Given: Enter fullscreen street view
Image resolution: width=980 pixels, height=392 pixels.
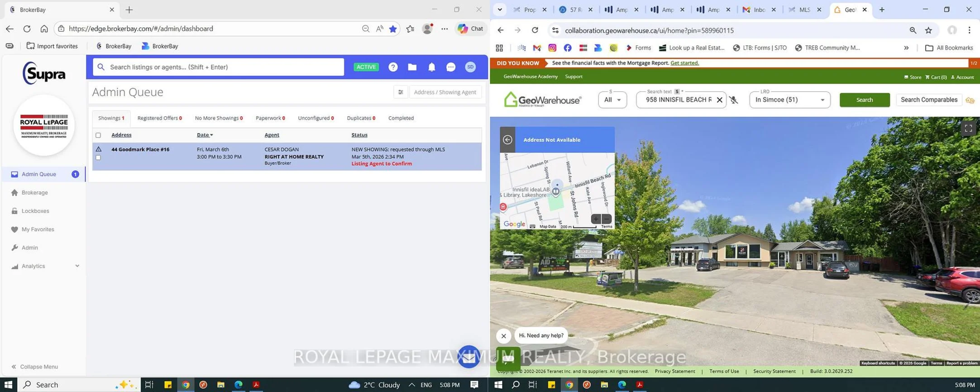Looking at the screenshot, I should coord(968,129).
